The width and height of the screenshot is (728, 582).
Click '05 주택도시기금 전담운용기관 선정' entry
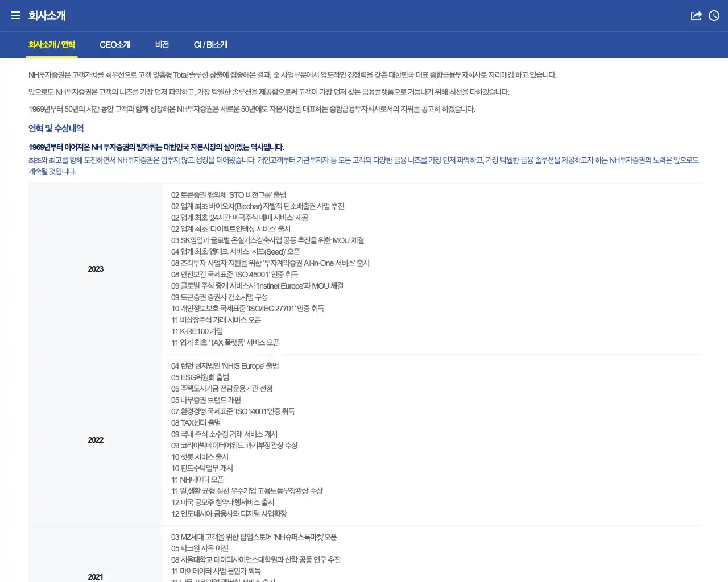tap(222, 389)
